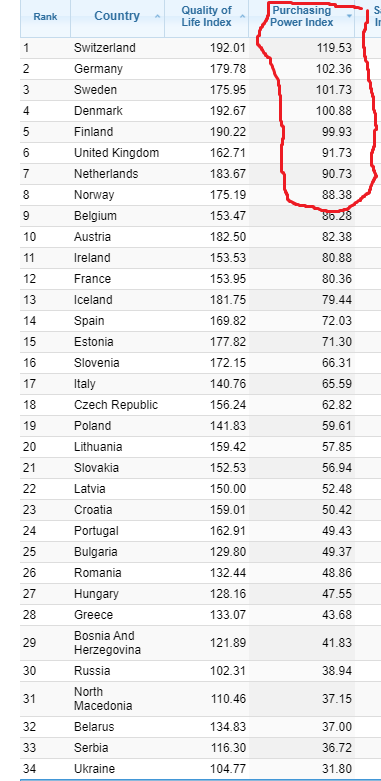381x781 pixels.
Task: Click Norway's Purchasing Power value 88.38
Action: (337, 195)
